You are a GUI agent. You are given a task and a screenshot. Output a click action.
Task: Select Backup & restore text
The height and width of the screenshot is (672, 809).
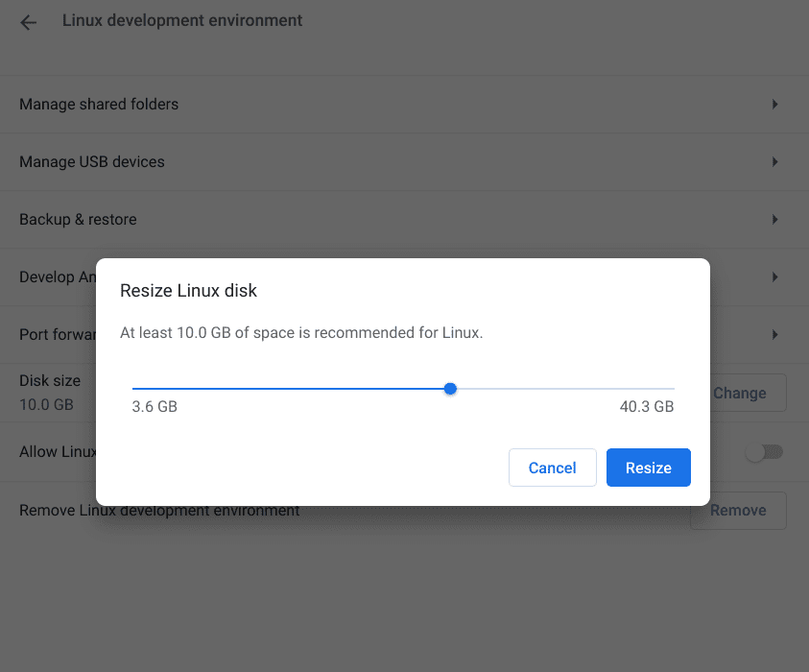point(78,219)
